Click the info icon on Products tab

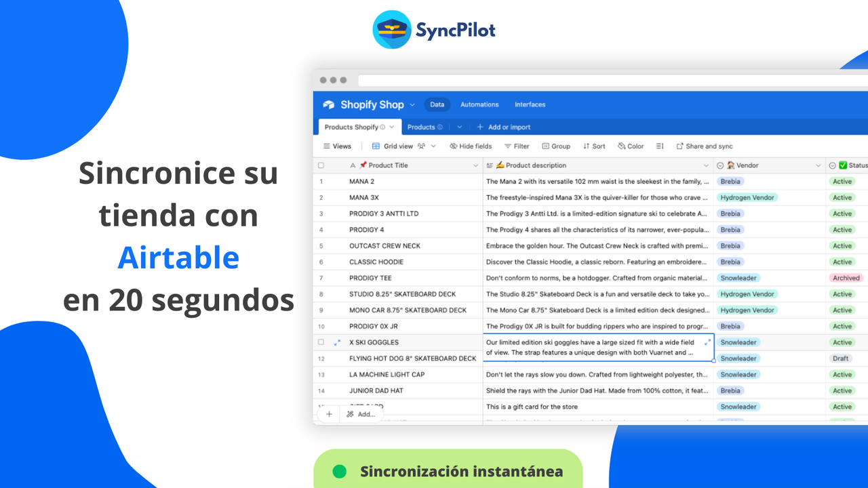[440, 127]
